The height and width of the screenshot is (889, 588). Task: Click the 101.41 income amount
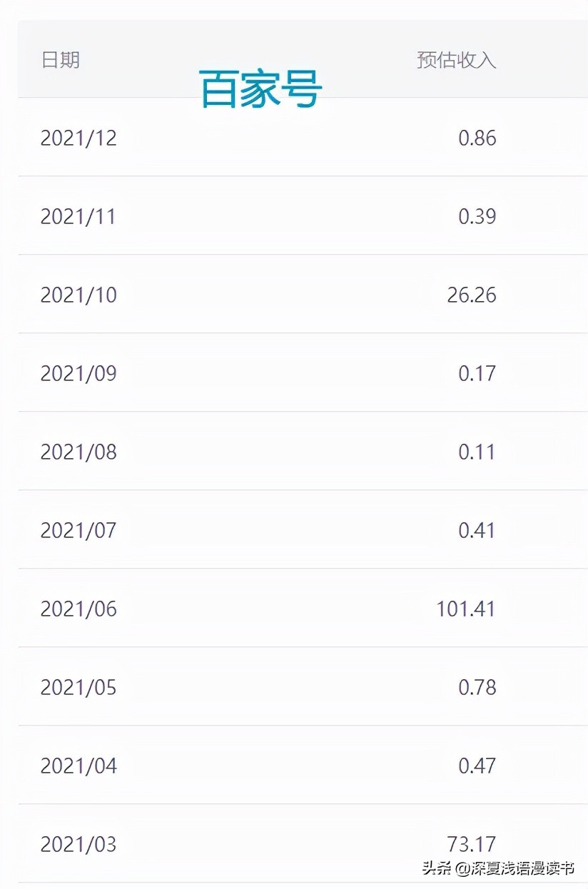(x=466, y=609)
